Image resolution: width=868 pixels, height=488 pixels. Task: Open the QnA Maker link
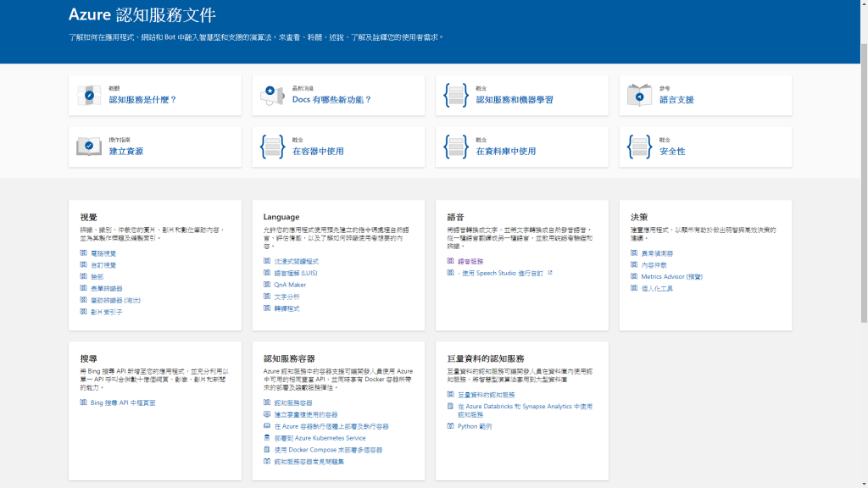point(290,285)
